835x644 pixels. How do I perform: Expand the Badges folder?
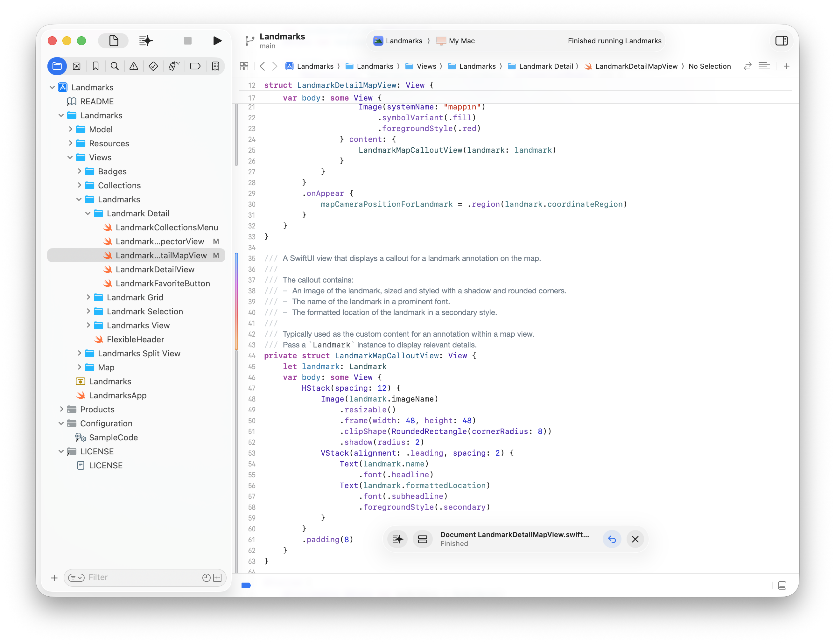click(80, 171)
